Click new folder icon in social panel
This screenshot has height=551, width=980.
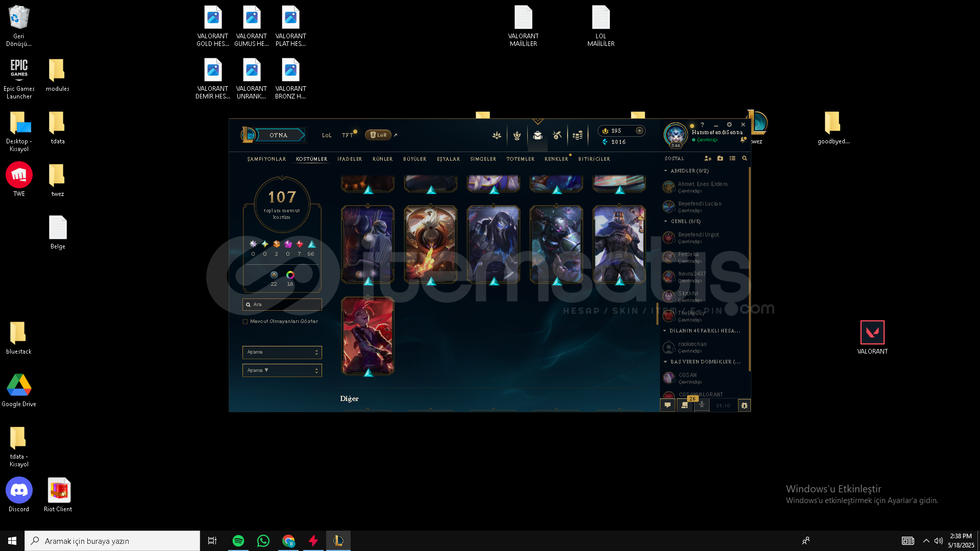coord(720,159)
